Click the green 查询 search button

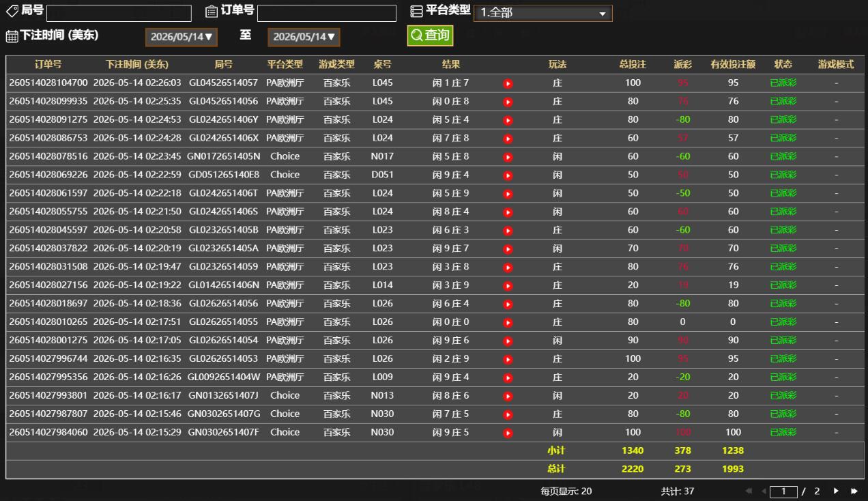(x=430, y=35)
